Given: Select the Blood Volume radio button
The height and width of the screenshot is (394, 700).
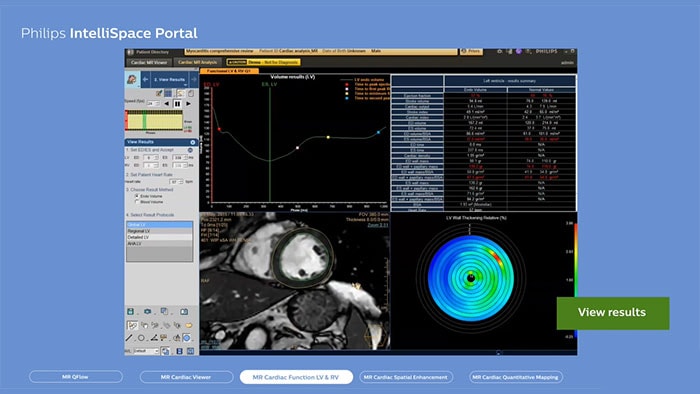Looking at the screenshot, I should tap(137, 202).
